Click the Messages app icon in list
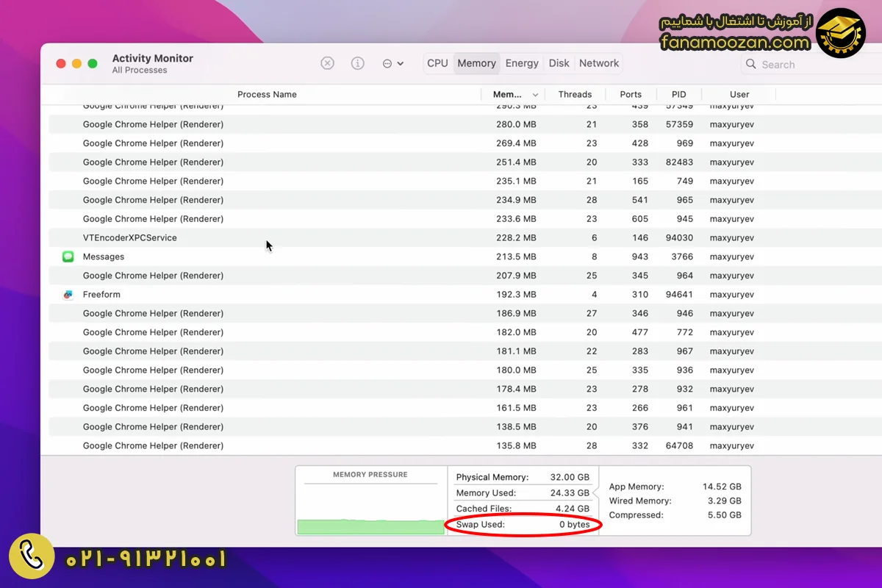Viewport: 882px width, 588px height. pos(68,257)
